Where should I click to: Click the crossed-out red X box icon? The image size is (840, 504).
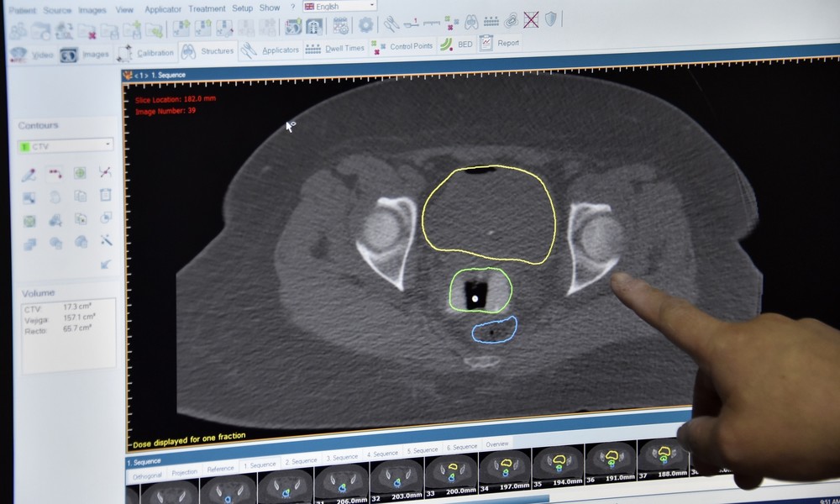coord(531,20)
